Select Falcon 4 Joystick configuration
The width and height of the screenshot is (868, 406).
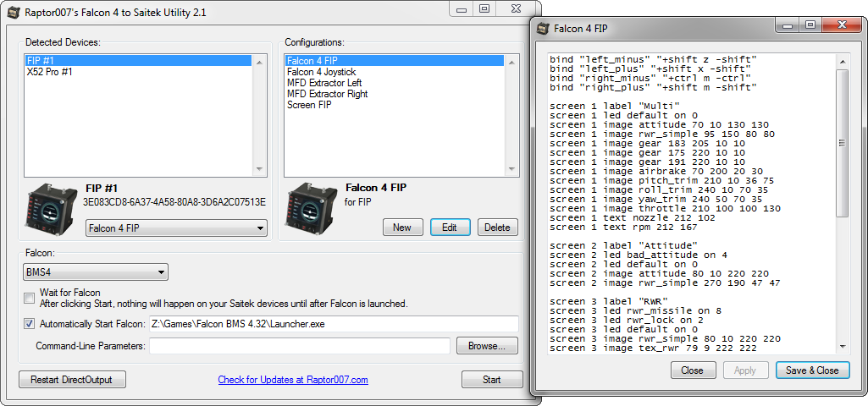tap(394, 72)
